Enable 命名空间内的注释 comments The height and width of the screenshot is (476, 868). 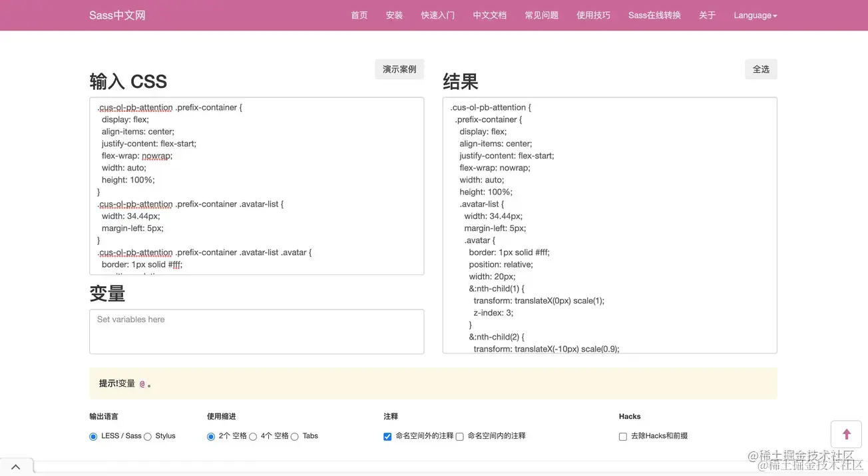click(459, 436)
